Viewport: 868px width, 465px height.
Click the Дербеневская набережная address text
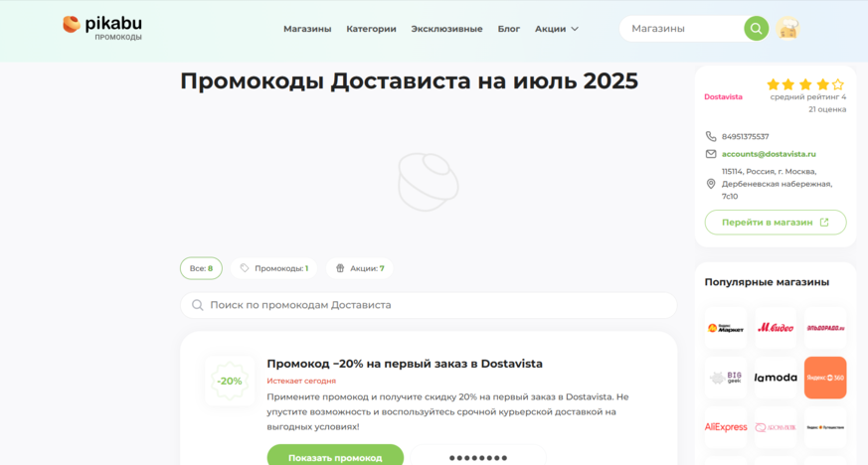[777, 184]
